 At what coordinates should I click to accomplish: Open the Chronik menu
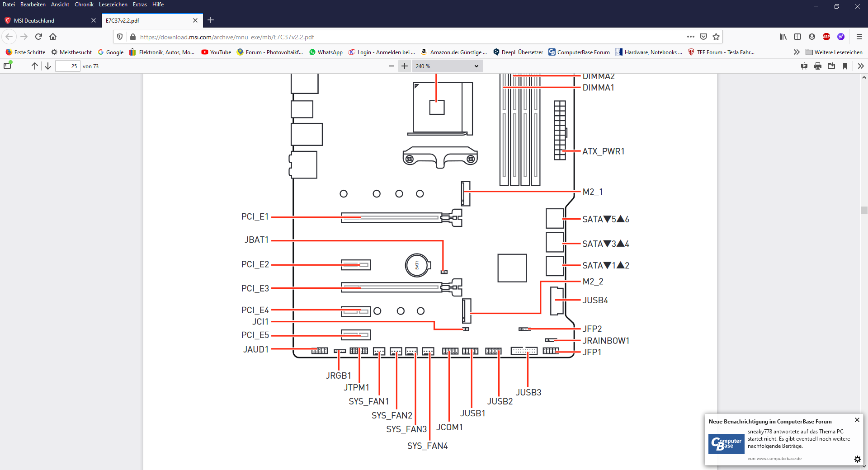(84, 5)
